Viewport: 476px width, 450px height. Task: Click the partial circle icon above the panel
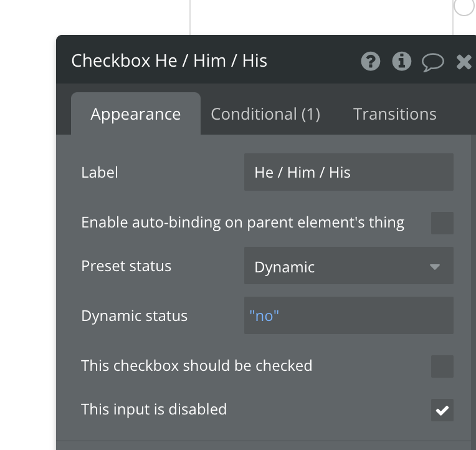click(x=464, y=6)
